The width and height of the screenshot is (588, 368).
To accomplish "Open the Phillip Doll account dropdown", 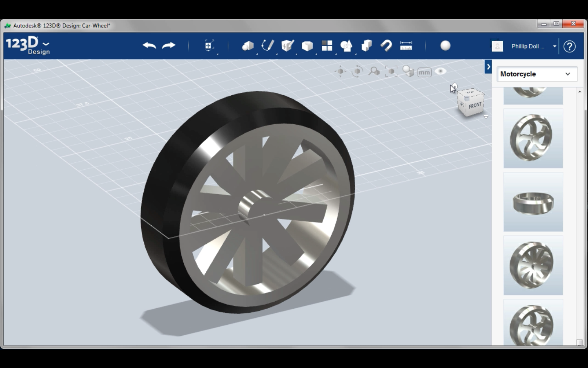I will pyautogui.click(x=555, y=46).
